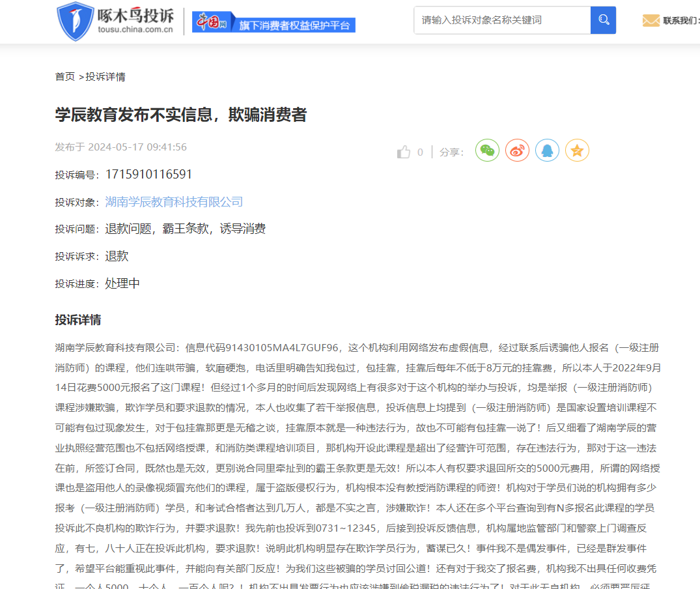Share via the blue QQ penguin icon
700x589 pixels.
click(x=547, y=151)
